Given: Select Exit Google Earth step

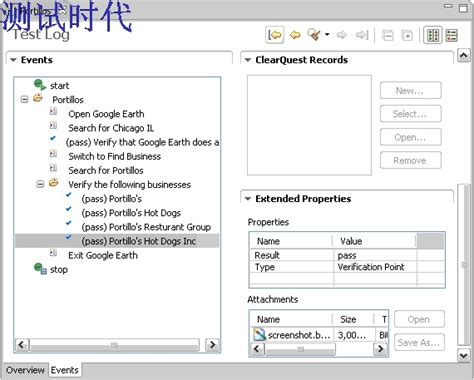Looking at the screenshot, I should [103, 255].
